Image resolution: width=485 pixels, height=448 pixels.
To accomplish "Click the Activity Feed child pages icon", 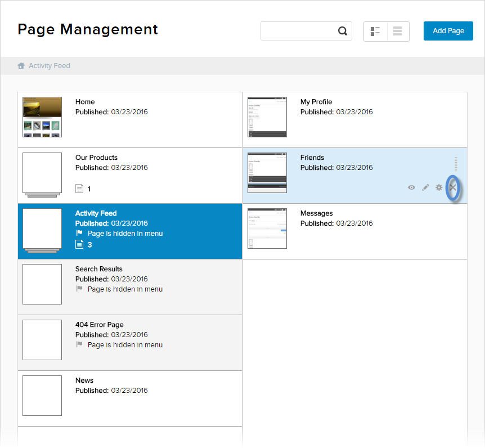I will pos(79,244).
